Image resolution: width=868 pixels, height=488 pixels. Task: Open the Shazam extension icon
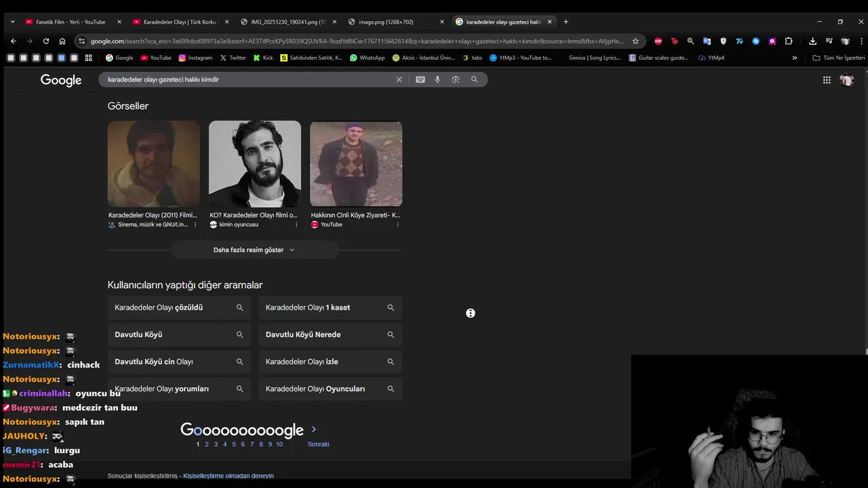755,41
